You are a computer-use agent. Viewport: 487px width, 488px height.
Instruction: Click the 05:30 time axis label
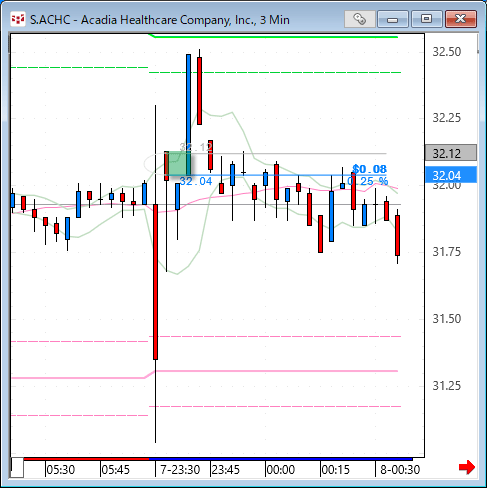pos(61,470)
